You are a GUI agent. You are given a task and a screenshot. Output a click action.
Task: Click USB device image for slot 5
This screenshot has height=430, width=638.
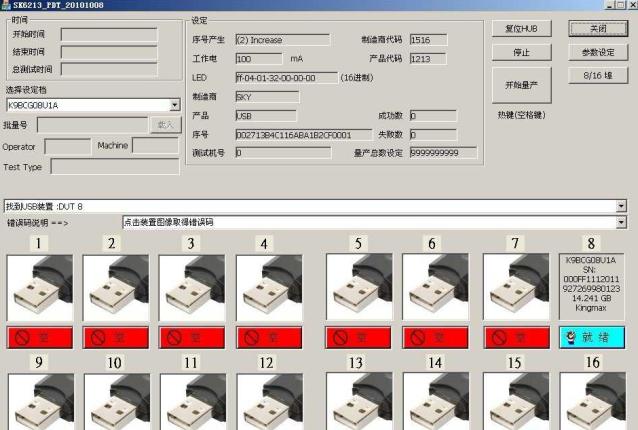359,287
